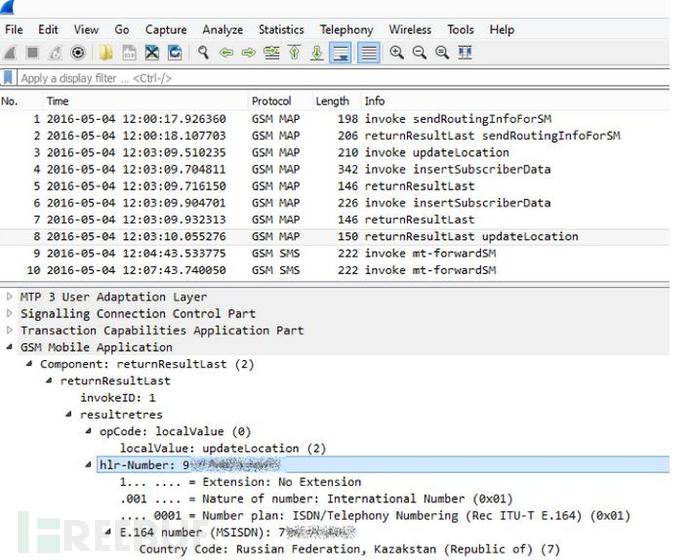The height and width of the screenshot is (560, 690).
Task: Collapse the GSM Mobile Application tree
Action: (x=10, y=348)
